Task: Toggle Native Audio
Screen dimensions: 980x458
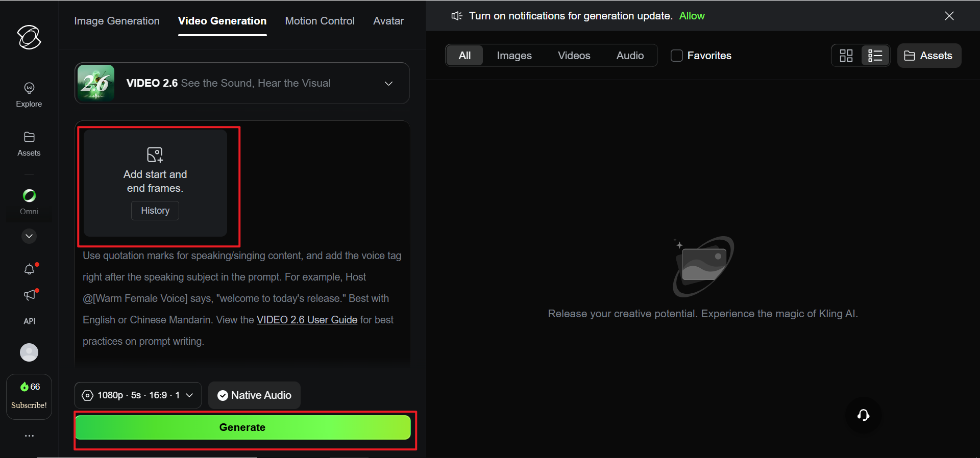Action: coord(254,395)
